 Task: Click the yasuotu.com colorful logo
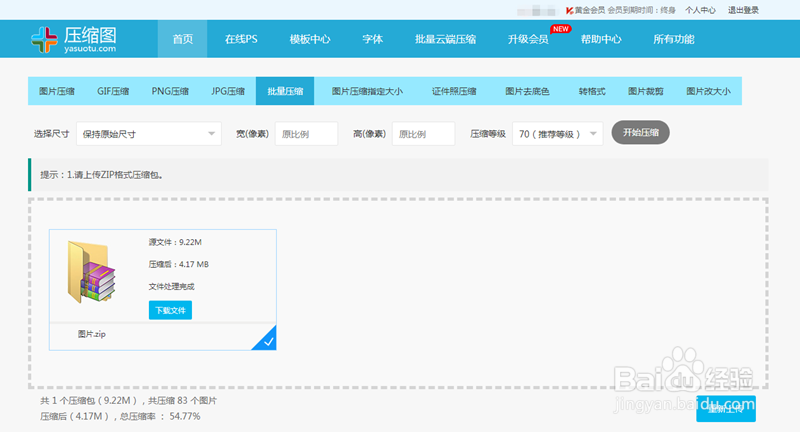pos(74,39)
